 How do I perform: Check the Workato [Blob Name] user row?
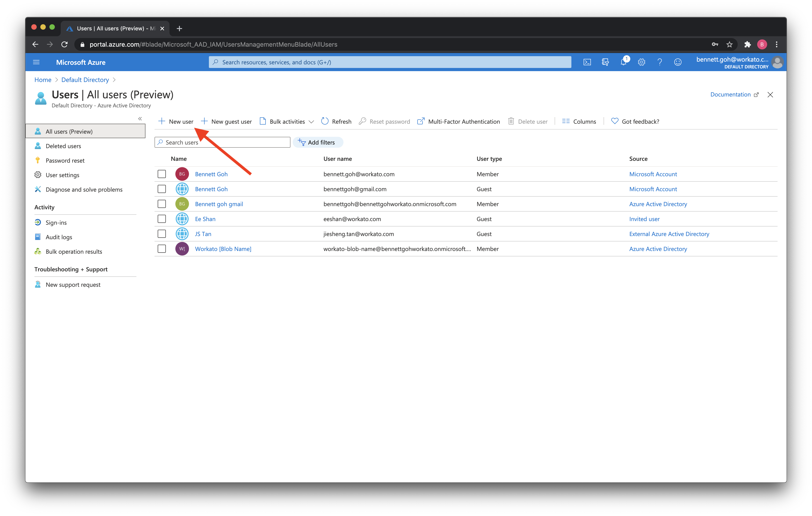162,249
